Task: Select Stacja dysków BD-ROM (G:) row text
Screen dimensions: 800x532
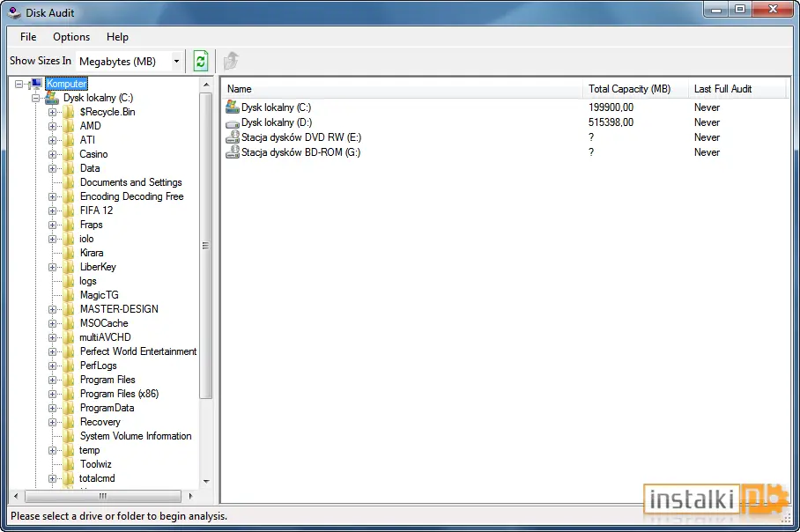Action: [x=300, y=152]
